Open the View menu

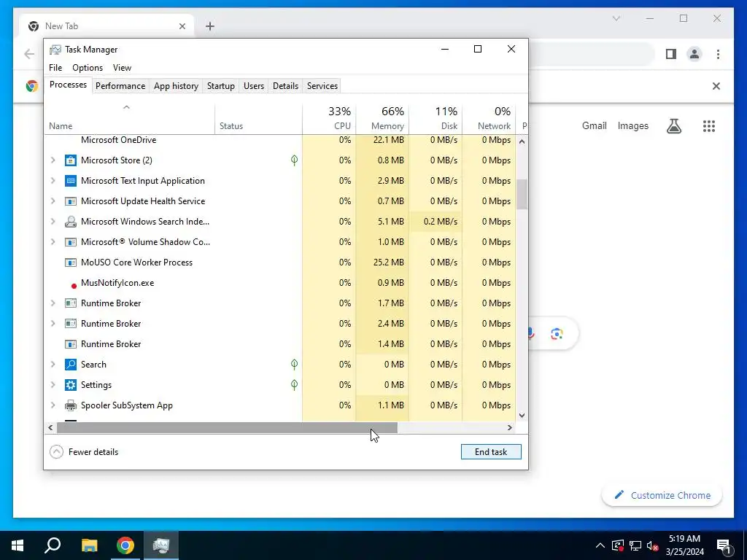coord(122,68)
